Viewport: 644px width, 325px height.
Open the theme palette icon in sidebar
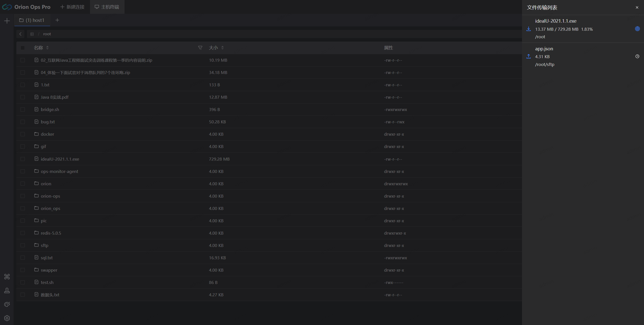7,304
